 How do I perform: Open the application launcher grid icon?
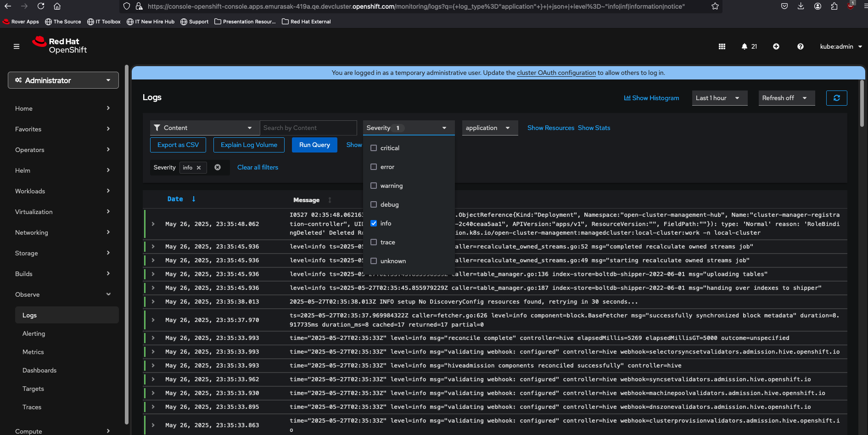click(722, 46)
